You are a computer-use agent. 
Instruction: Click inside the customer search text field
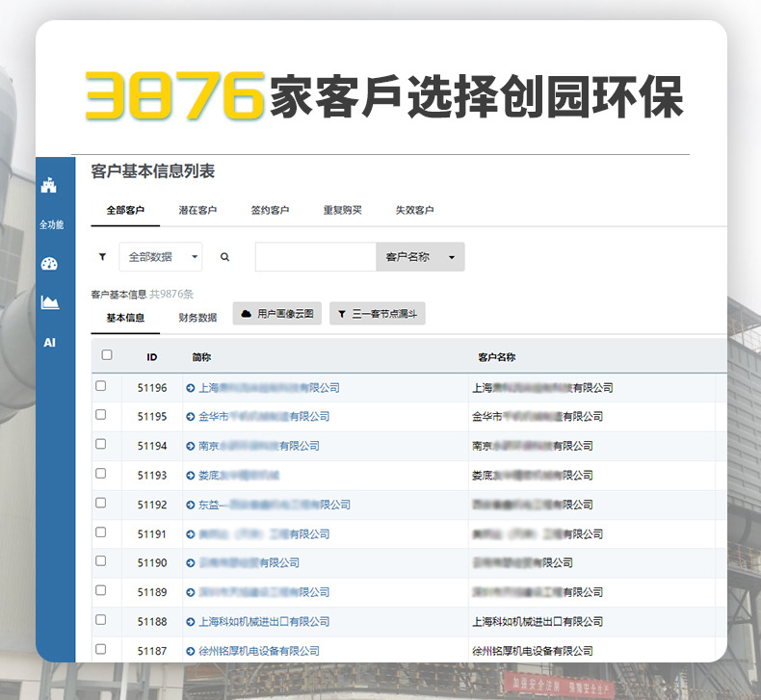click(316, 257)
